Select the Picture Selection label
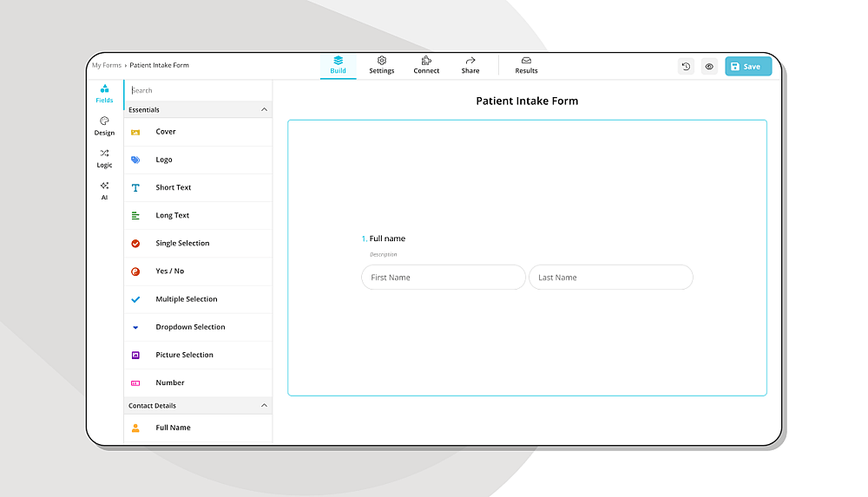The width and height of the screenshot is (868, 497). click(x=184, y=355)
